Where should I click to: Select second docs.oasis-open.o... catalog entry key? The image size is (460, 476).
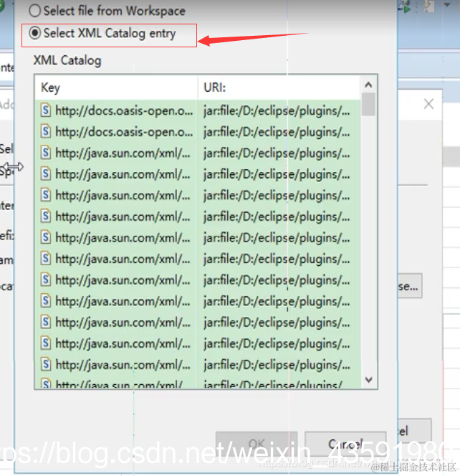pos(124,132)
